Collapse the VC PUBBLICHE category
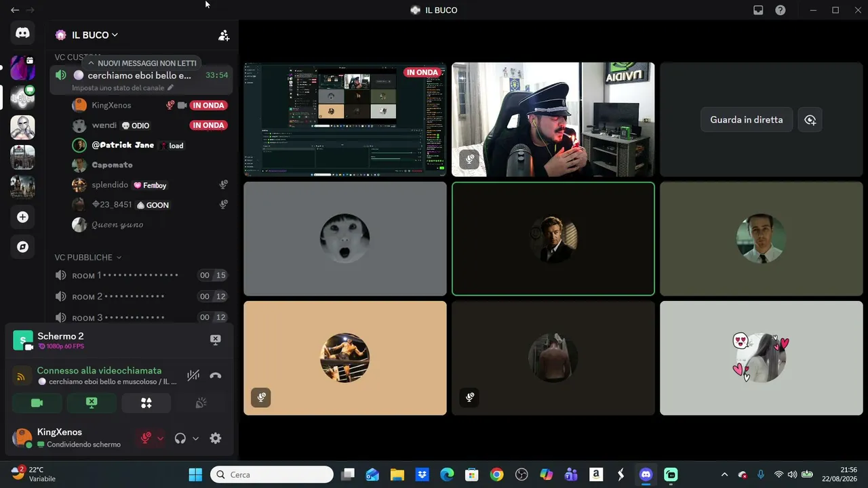 88,258
